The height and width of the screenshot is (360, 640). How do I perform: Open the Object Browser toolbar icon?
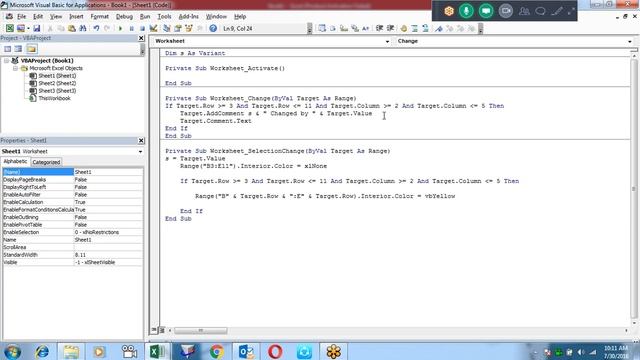[x=189, y=28]
